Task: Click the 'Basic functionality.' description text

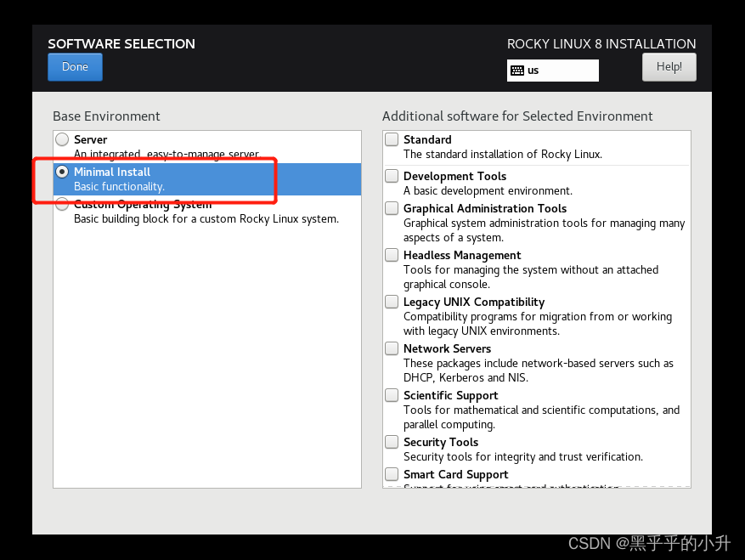Action: click(119, 186)
